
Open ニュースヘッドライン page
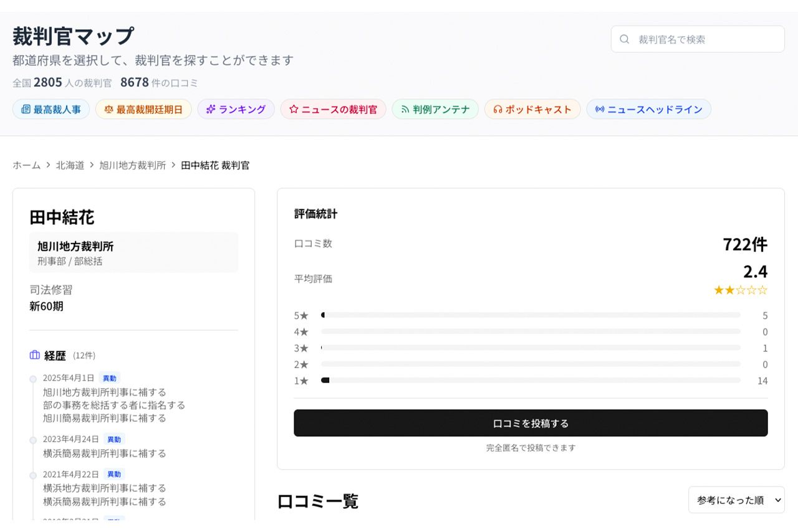[649, 109]
